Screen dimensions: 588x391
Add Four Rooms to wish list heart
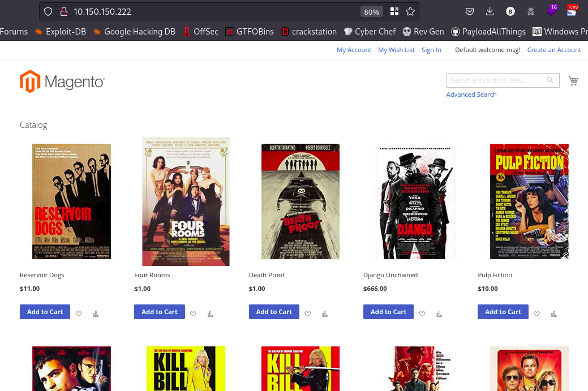193,314
